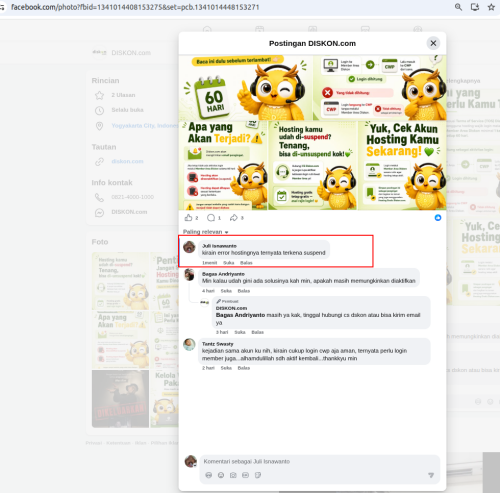Click Suka under Tantz Swasty's comment
The width and height of the screenshot is (500, 493).
[x=226, y=368]
